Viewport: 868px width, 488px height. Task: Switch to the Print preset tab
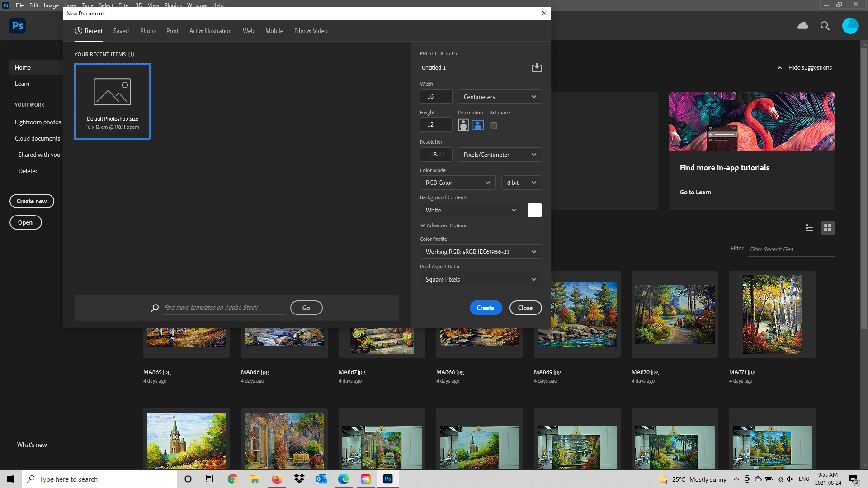172,31
